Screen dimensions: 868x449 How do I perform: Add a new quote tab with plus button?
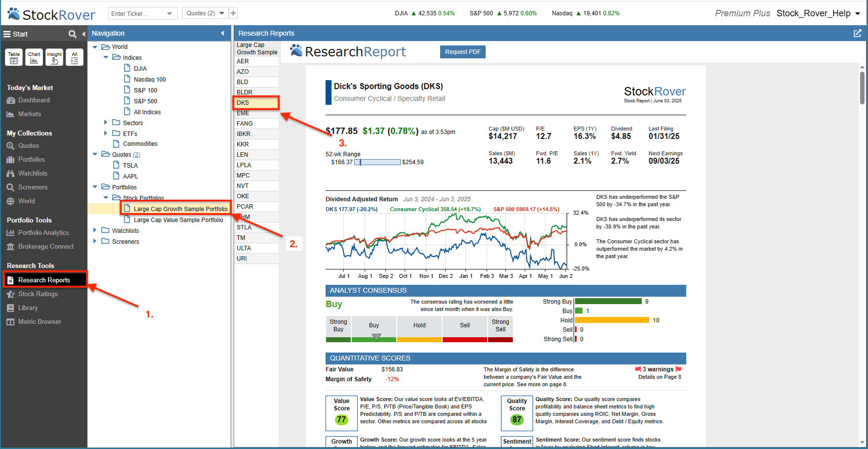point(234,13)
